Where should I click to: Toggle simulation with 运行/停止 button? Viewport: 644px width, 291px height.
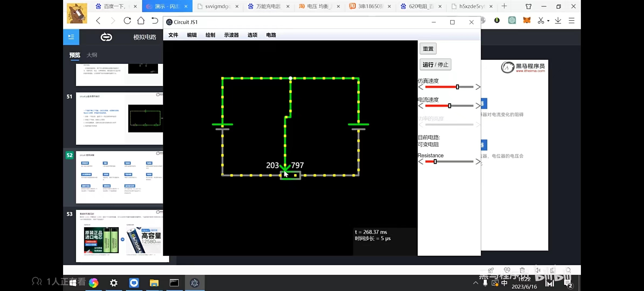pyautogui.click(x=435, y=65)
